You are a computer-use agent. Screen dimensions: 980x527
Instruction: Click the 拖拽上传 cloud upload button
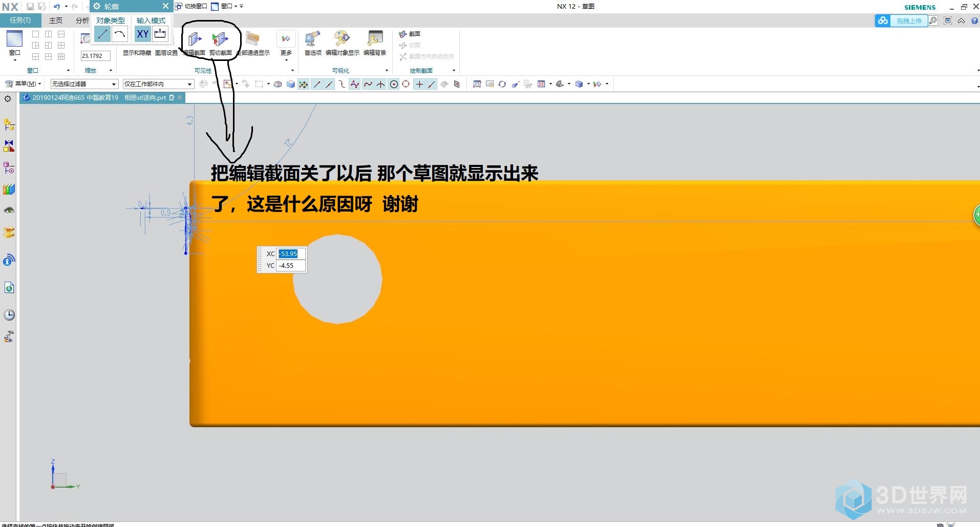902,20
